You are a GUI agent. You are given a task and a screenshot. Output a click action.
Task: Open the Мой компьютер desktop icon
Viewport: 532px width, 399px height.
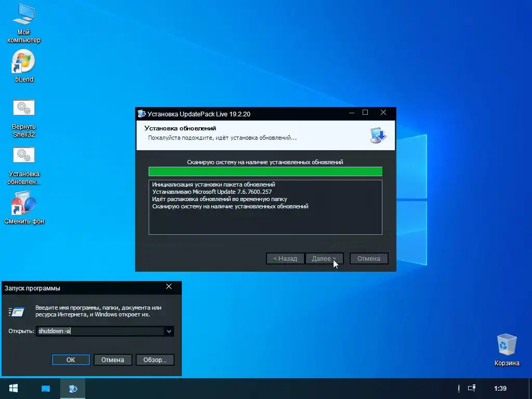pyautogui.click(x=23, y=23)
